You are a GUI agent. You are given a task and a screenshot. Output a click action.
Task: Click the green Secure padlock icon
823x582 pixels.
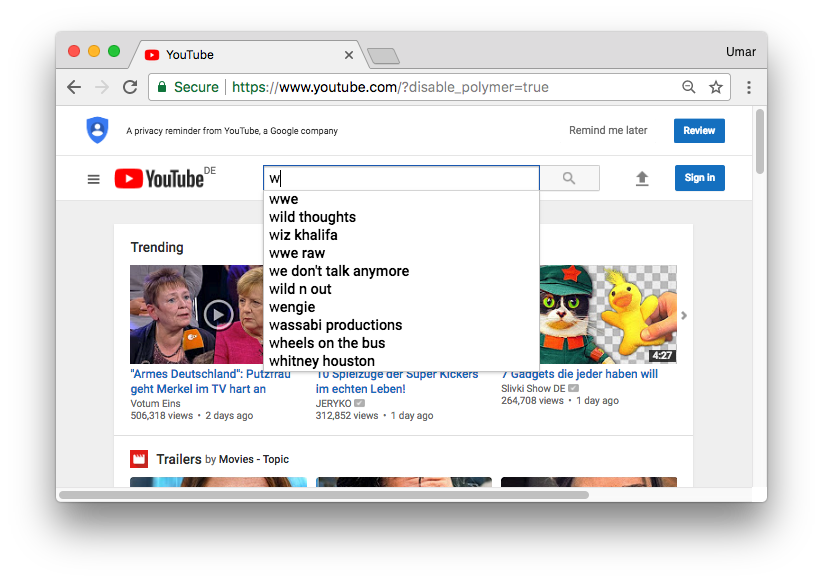click(162, 87)
